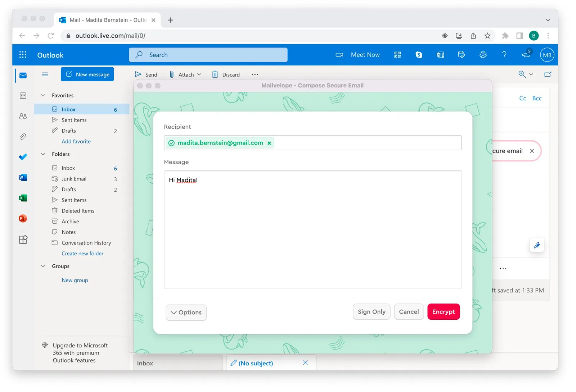The height and width of the screenshot is (392, 576).
Task: Expand the Attach dropdown chevron
Action: point(199,74)
